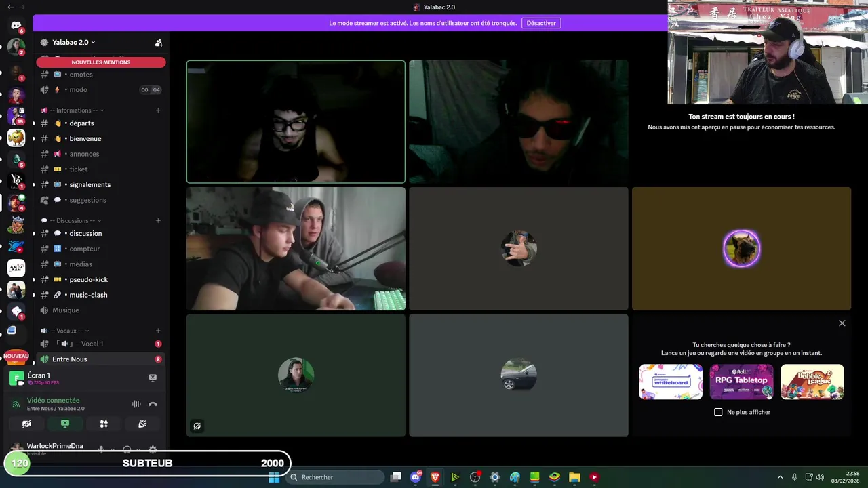The height and width of the screenshot is (488, 868).
Task: Open the signalements channel
Action: 101,184
